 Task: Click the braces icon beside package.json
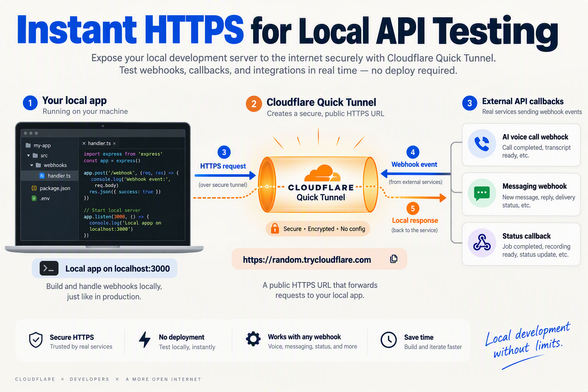tap(34, 188)
